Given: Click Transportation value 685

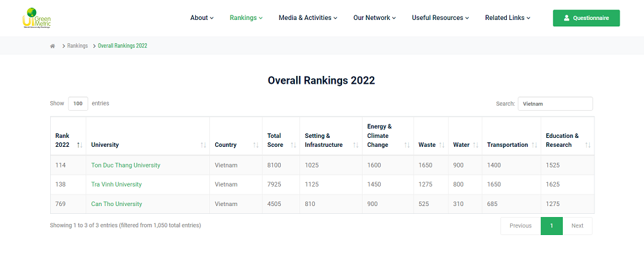Looking at the screenshot, I should (x=492, y=204).
